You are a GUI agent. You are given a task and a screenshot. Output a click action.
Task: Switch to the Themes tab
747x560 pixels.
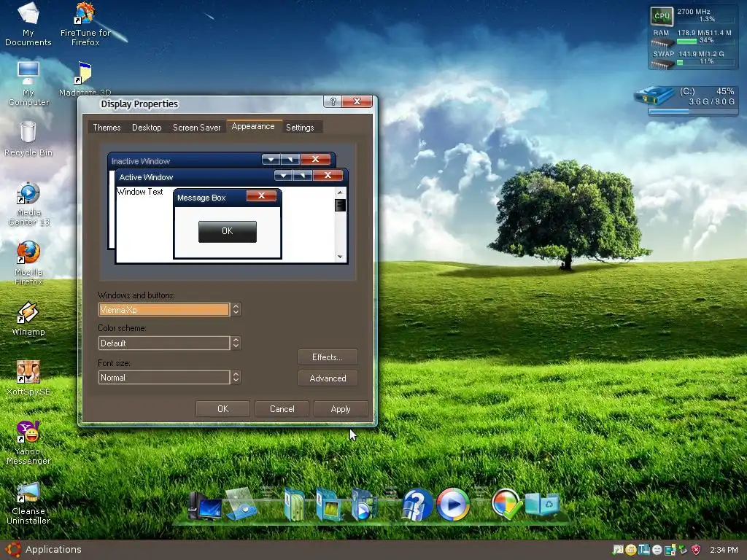point(107,128)
